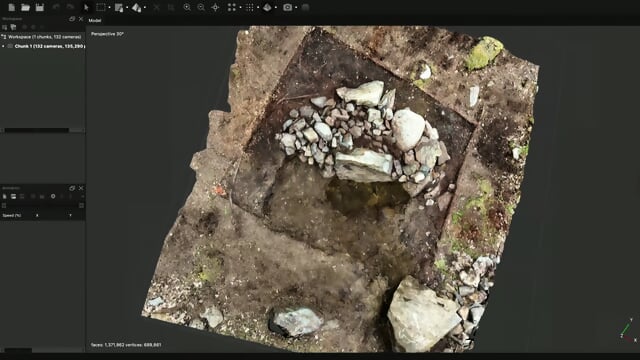Click the small icon at the start of the animation track row
This screenshot has height=360, width=640.
[4, 206]
